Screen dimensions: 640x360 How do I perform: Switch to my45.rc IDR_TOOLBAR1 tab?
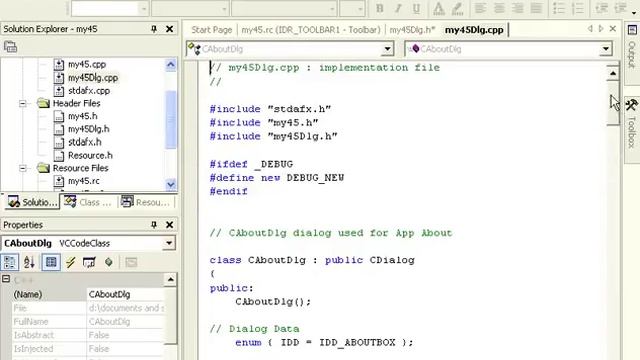click(x=311, y=30)
